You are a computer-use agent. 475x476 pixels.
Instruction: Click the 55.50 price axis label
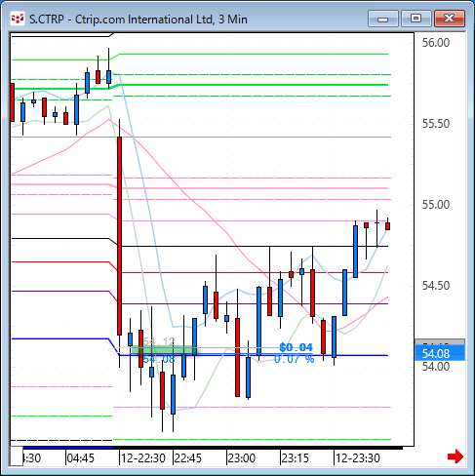tap(436, 124)
